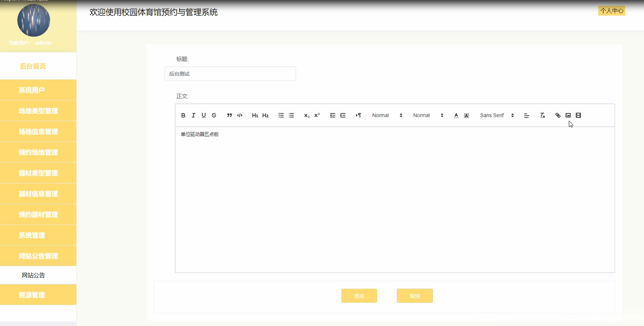Click the 提交 submit button
The width and height of the screenshot is (644, 326).
coord(359,296)
